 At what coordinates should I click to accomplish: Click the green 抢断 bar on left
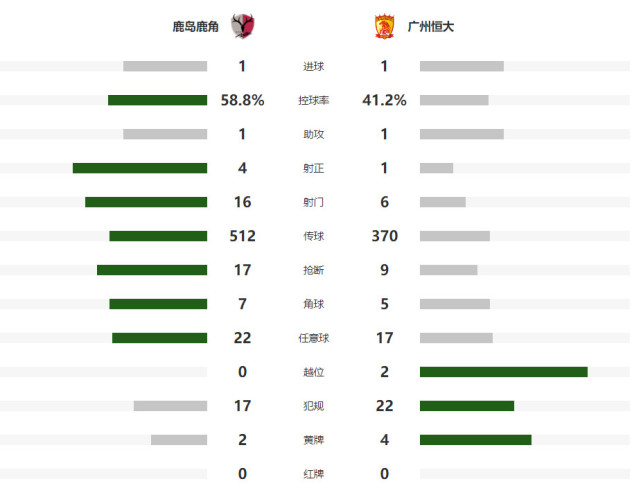click(x=152, y=270)
